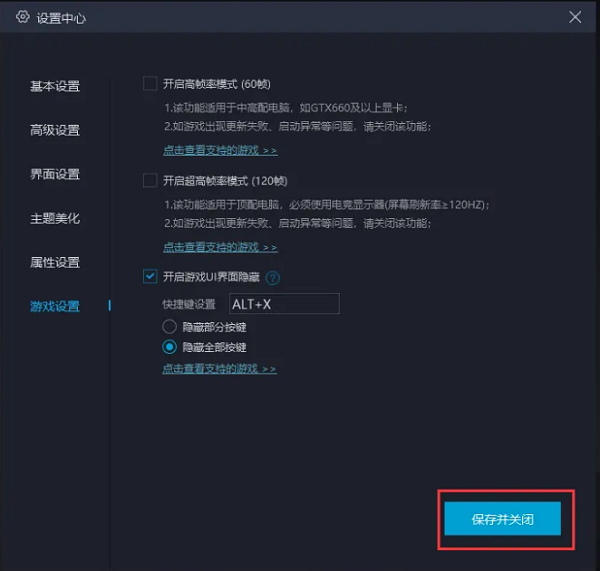The width and height of the screenshot is (600, 571).
Task: Close the 设置中心 window
Action: click(x=575, y=17)
